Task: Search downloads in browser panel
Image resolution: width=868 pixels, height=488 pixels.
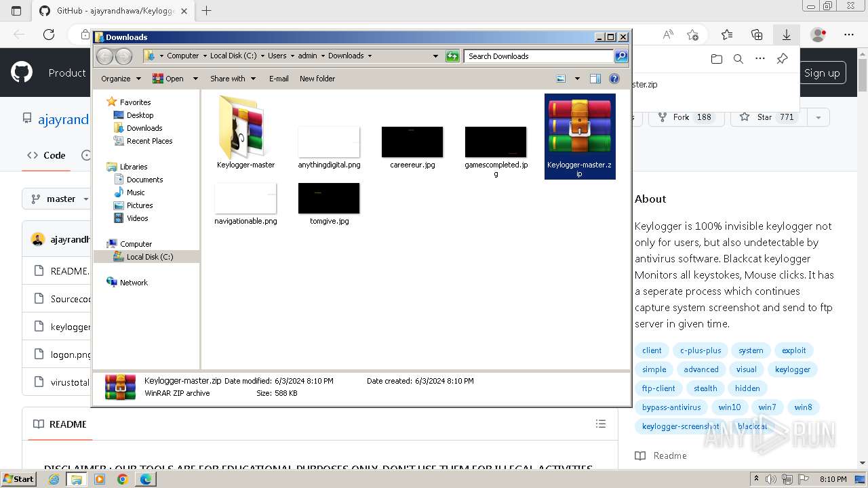Action: 738,59
